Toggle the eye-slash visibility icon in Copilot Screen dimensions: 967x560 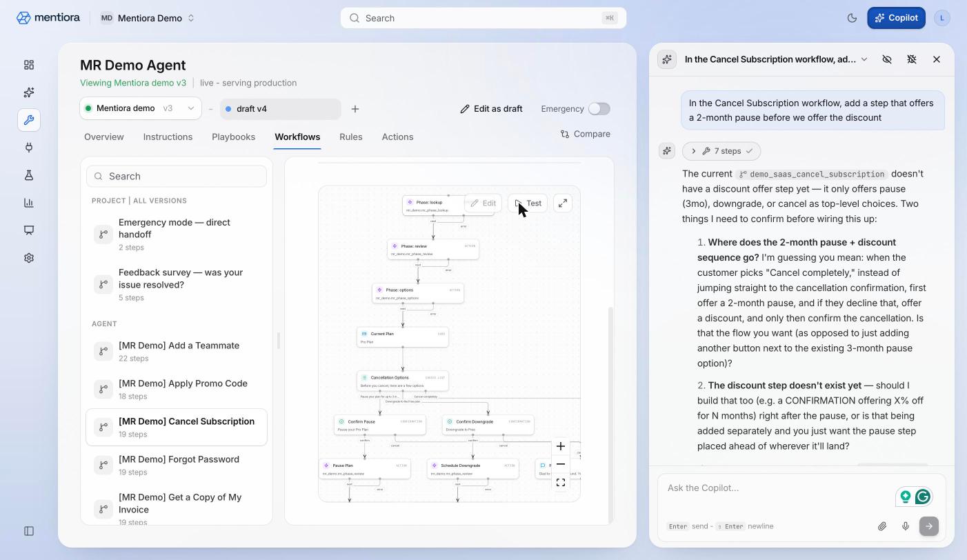click(x=887, y=59)
